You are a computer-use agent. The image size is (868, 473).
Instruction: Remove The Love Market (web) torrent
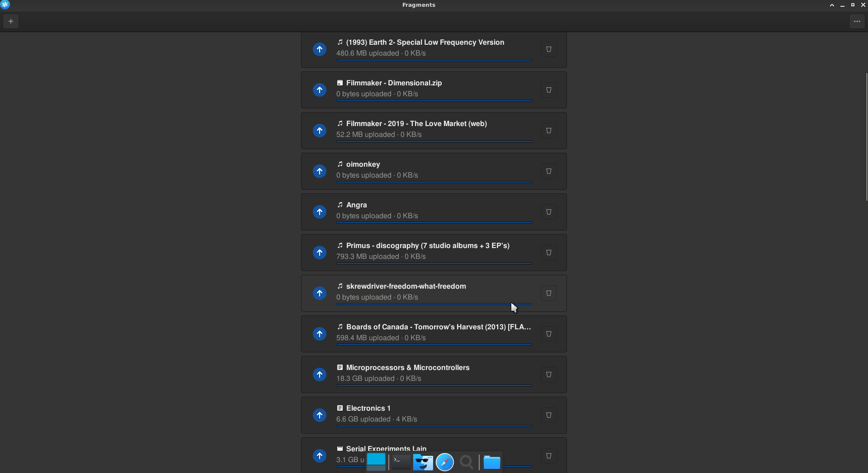[x=548, y=131]
